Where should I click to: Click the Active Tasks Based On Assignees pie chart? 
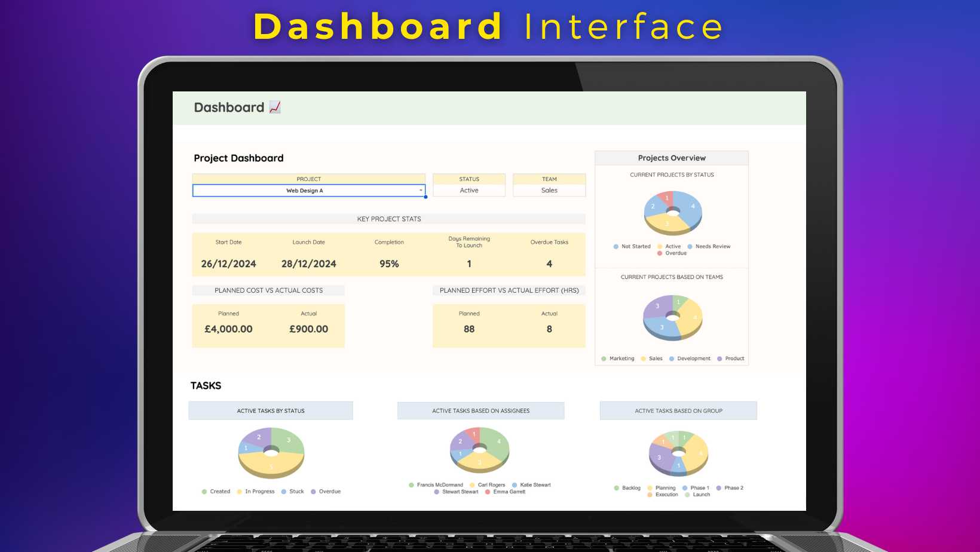click(480, 449)
